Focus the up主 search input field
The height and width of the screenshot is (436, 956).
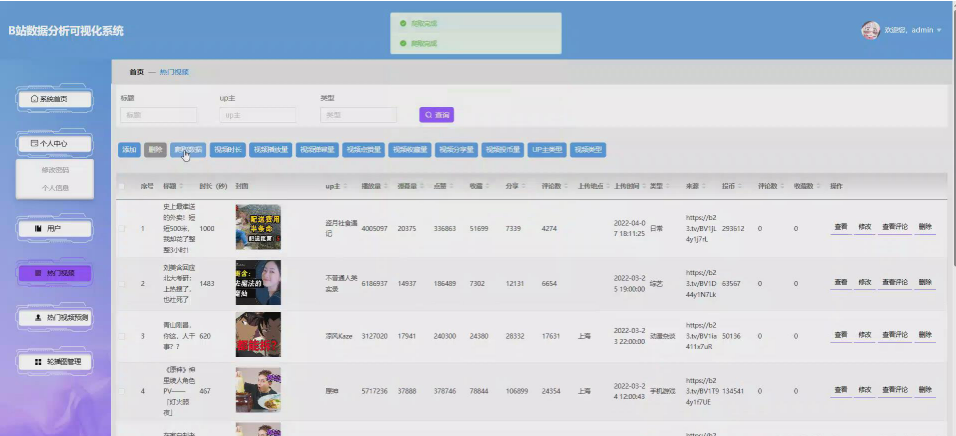point(257,115)
